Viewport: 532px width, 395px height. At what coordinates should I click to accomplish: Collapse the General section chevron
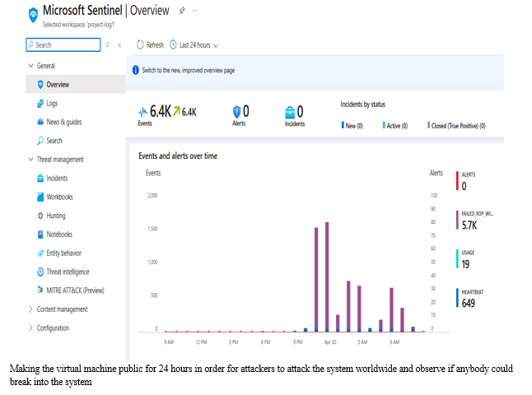[x=30, y=66]
